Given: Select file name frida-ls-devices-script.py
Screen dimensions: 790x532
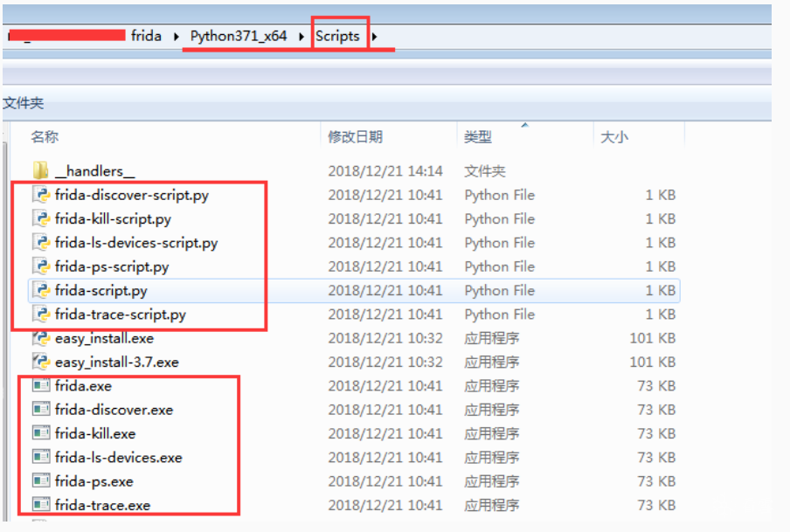Looking at the screenshot, I should point(136,243).
